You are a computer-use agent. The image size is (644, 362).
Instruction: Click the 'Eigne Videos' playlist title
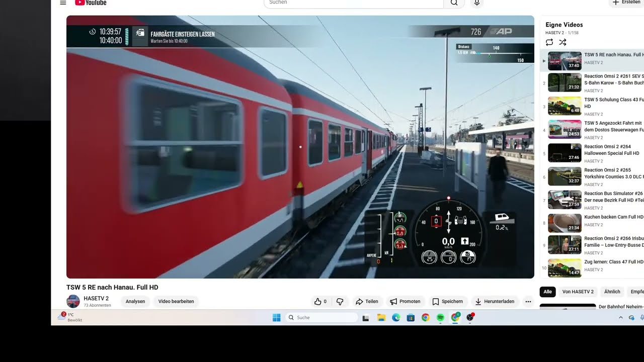[564, 25]
